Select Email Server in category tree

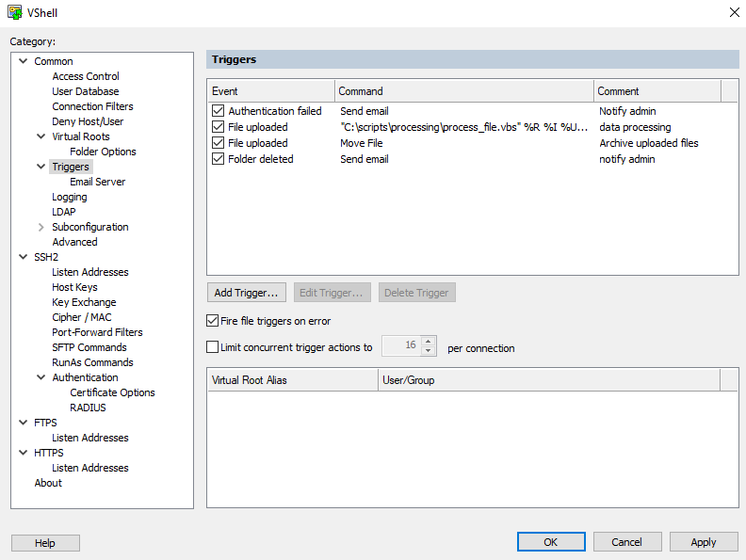97,182
